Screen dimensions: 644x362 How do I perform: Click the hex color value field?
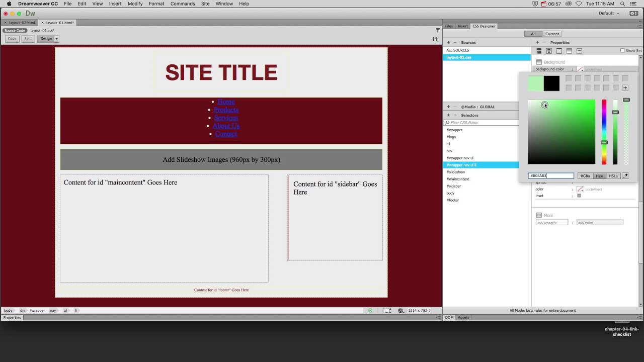pos(551,176)
